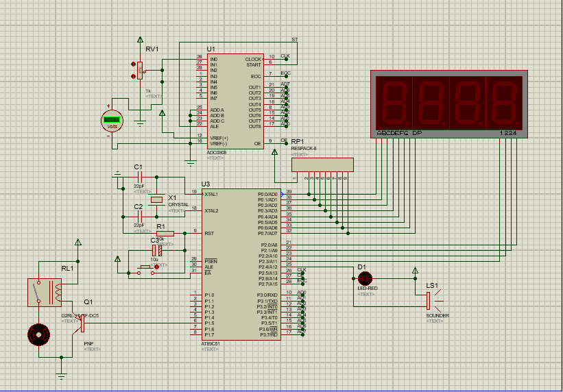Click the 'ABCDEFG DP' display pin label
This screenshot has width=563, height=392.
[399, 133]
